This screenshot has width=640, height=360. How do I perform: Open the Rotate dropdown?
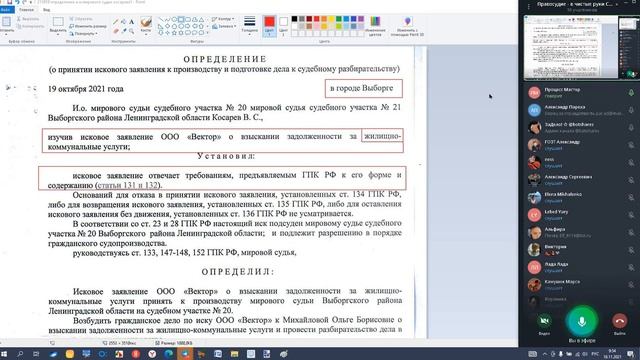pyautogui.click(x=84, y=33)
